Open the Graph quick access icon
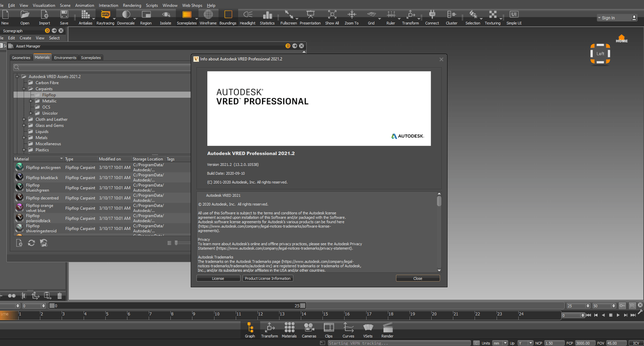The image size is (644, 346). point(250,330)
